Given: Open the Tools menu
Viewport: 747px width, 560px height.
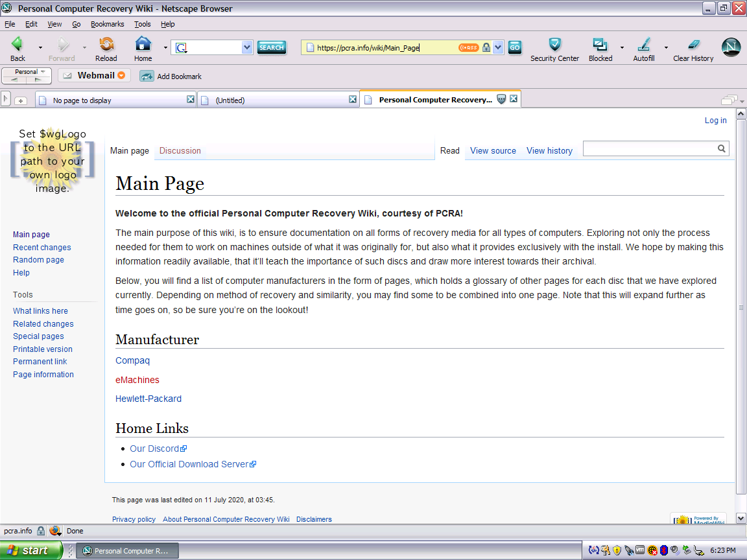Looking at the screenshot, I should point(143,24).
